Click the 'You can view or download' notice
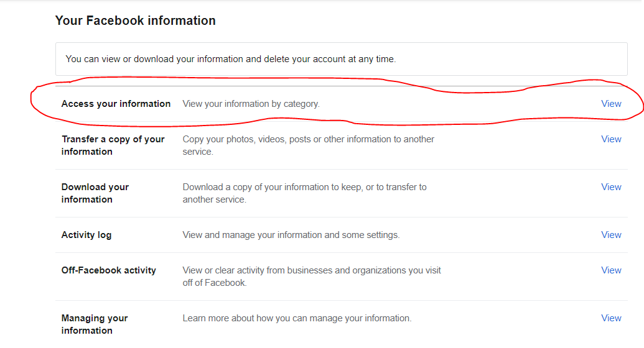The width and height of the screenshot is (644, 348). tap(342, 59)
